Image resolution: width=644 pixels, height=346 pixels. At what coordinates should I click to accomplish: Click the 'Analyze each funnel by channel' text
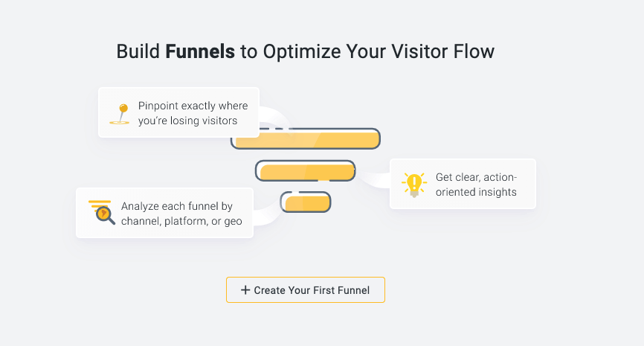click(177, 213)
